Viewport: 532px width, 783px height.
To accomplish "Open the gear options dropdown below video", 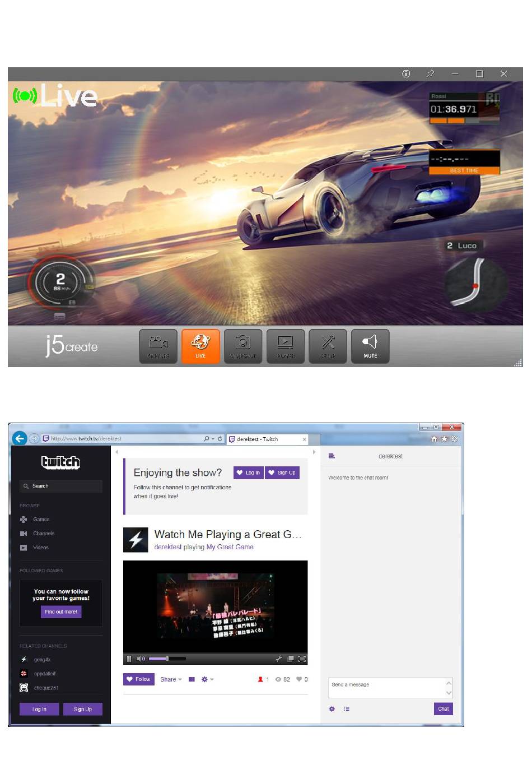I will pos(207,679).
